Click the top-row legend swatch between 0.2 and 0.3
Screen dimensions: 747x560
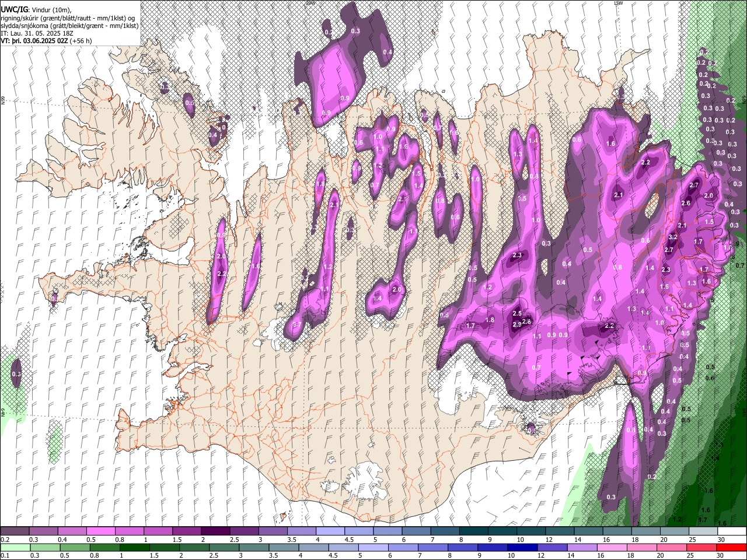click(x=15, y=531)
